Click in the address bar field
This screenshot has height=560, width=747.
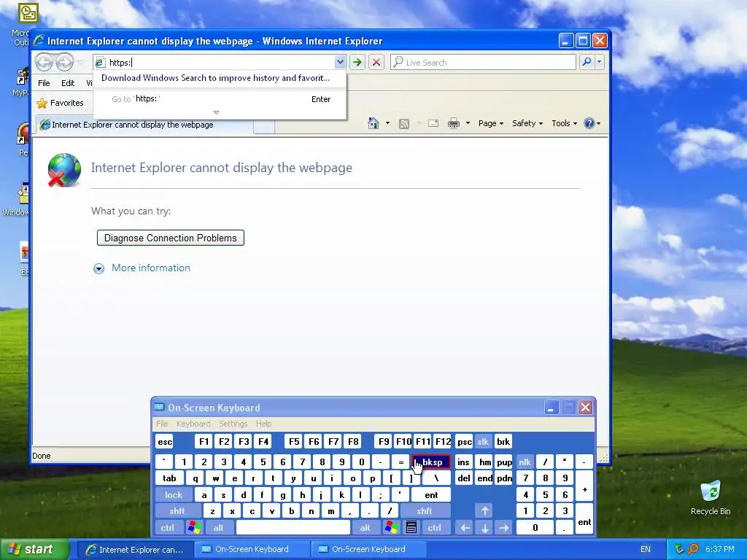tap(220, 63)
